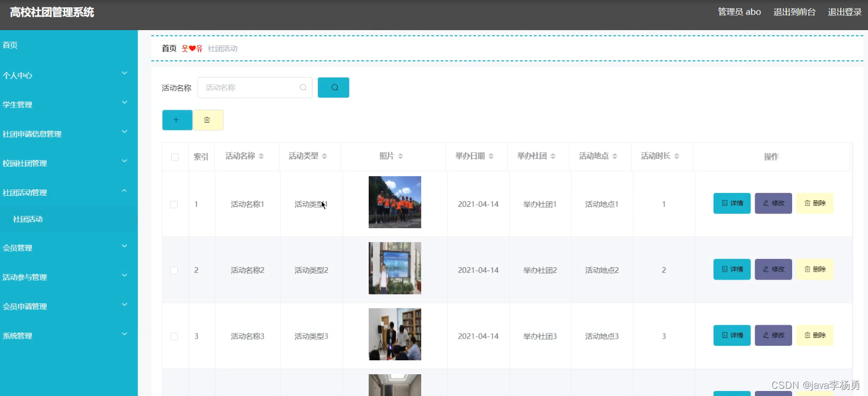Click the search magnifier button
868x396 pixels.
tap(334, 88)
